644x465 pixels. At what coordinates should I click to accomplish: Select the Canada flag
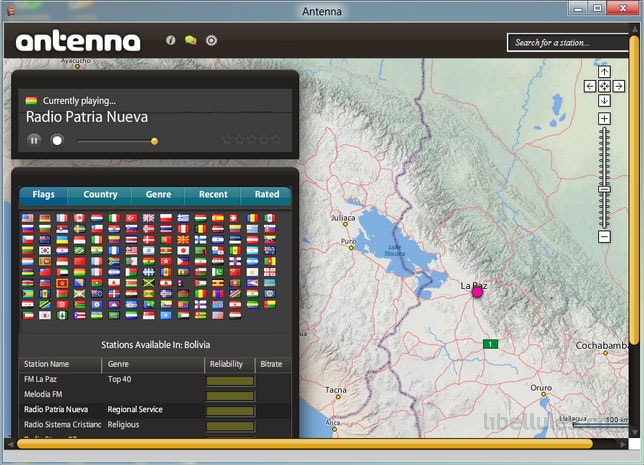point(79,218)
